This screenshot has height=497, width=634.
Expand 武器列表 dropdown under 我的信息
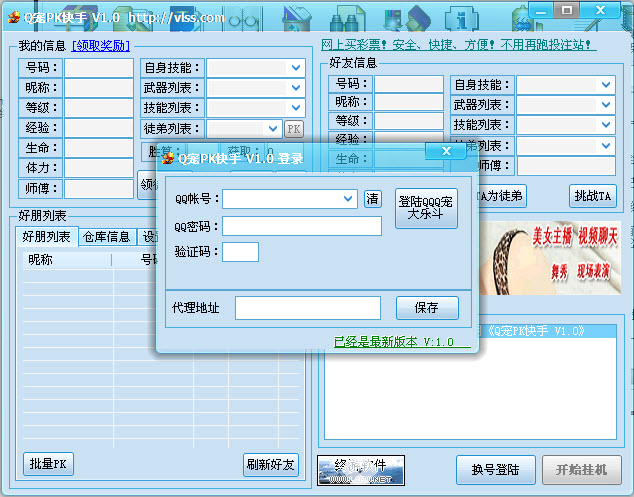pyautogui.click(x=296, y=87)
